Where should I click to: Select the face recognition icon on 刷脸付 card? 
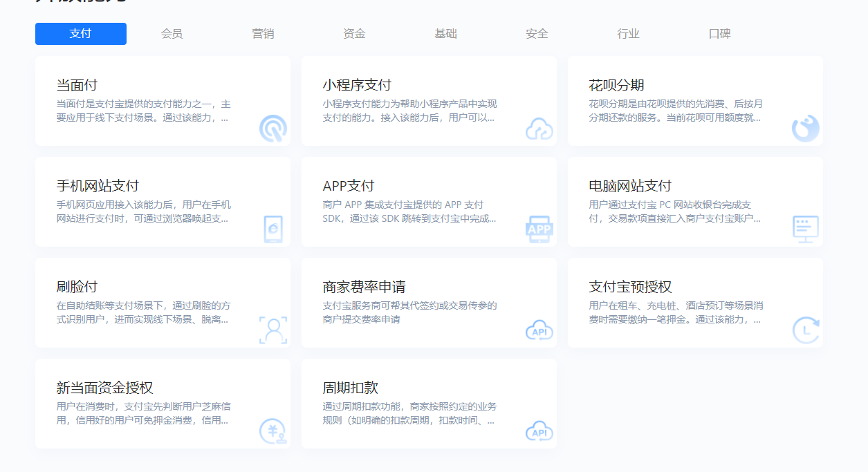pyautogui.click(x=273, y=330)
